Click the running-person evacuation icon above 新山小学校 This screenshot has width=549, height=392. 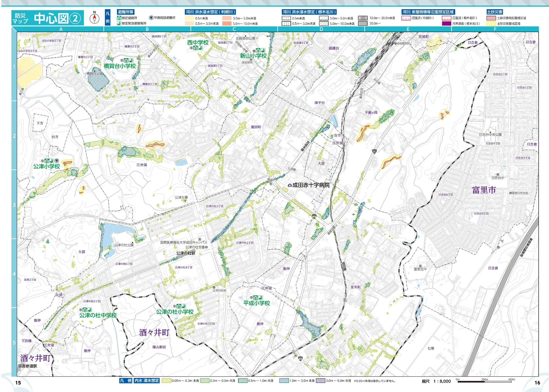pos(263,51)
